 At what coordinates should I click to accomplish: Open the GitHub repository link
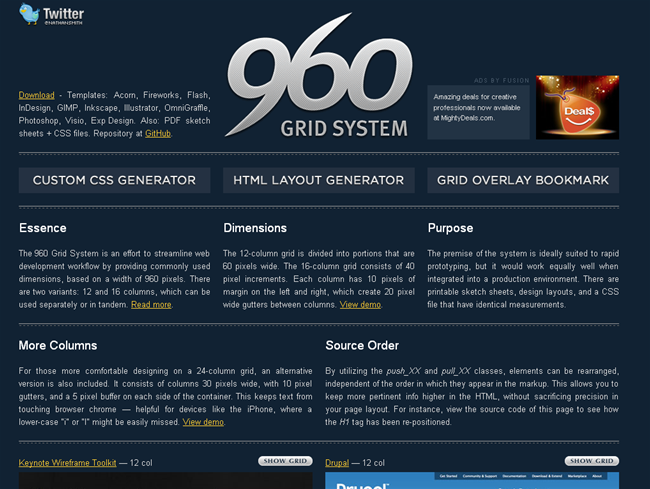click(158, 133)
